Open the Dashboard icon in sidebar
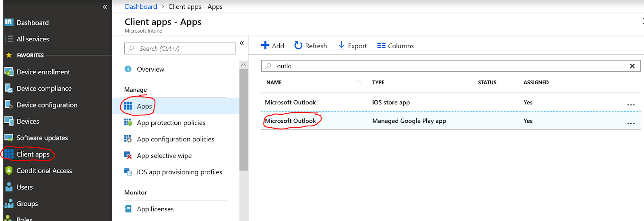 [x=9, y=23]
